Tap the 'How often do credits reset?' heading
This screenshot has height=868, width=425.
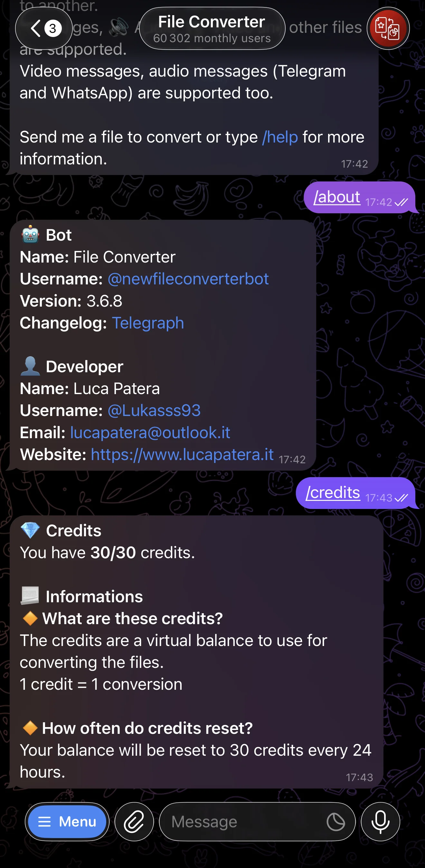[147, 728]
